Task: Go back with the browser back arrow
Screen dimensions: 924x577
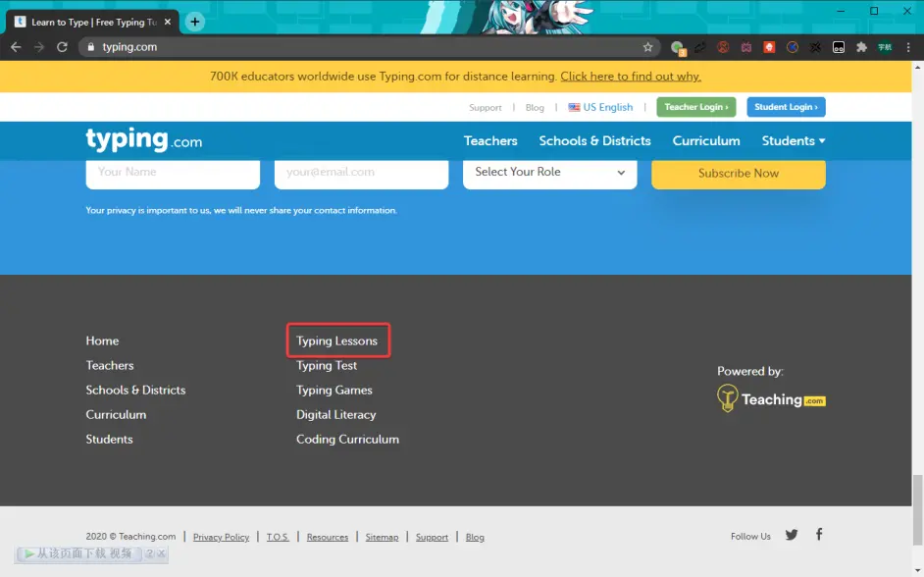Action: 16,47
